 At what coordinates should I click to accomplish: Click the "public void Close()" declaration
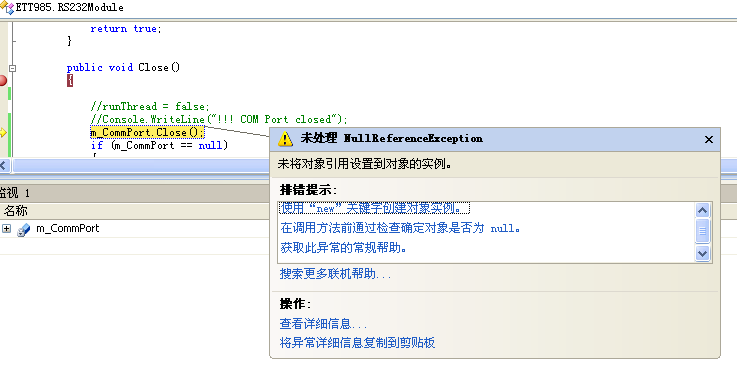[x=124, y=68]
